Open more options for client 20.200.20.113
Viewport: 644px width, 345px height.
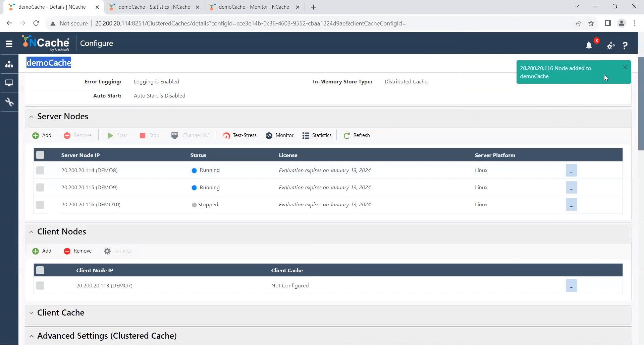point(571,285)
